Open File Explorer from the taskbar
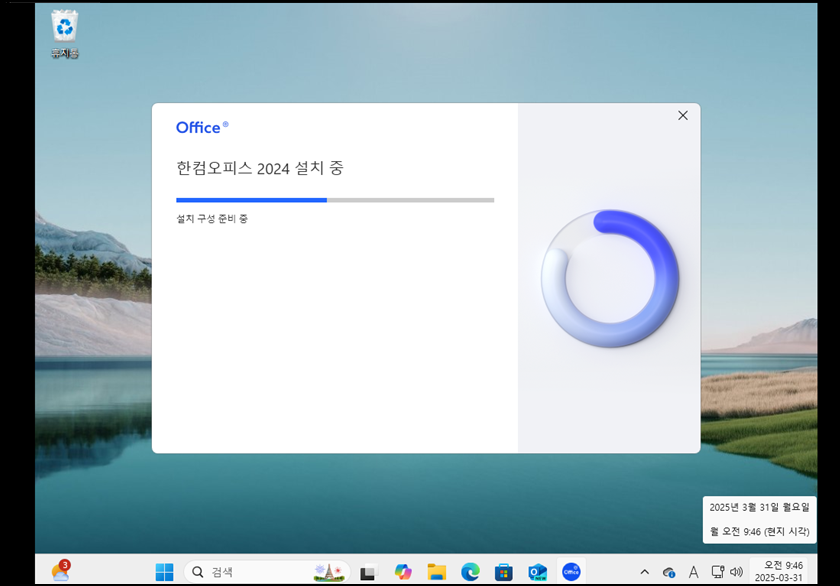Image resolution: width=840 pixels, height=586 pixels. pos(437,572)
